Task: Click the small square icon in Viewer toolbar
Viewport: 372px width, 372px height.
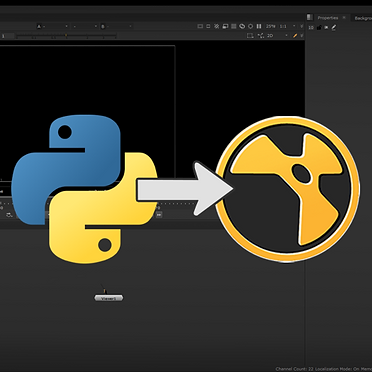Action: click(x=208, y=26)
